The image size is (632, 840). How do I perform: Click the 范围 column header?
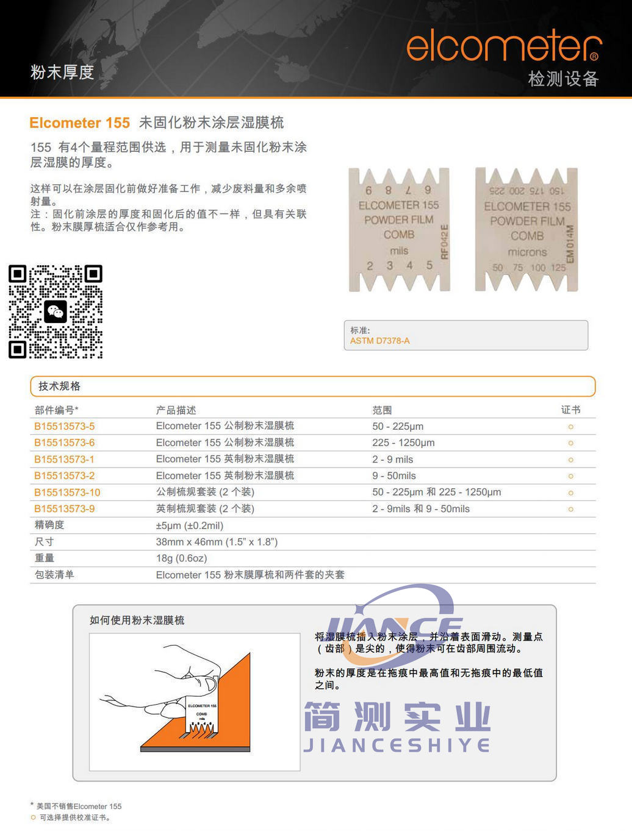(x=382, y=410)
